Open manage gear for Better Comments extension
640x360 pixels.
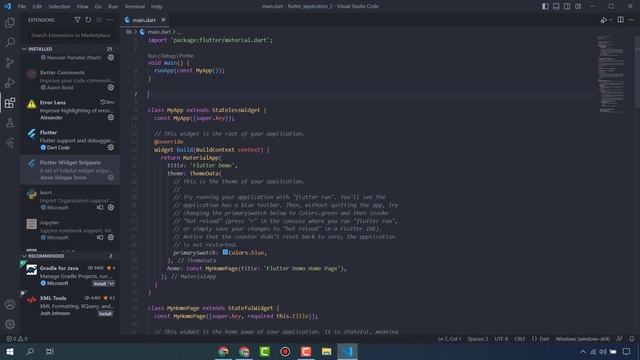pos(111,87)
